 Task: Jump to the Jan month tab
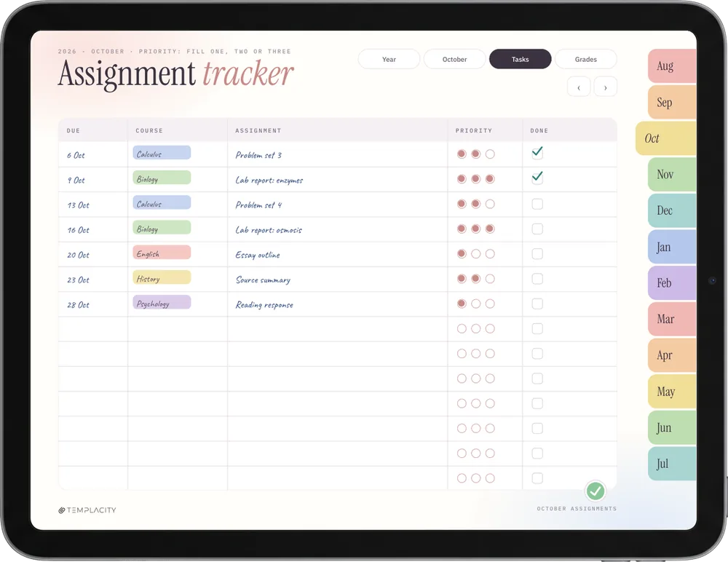tap(672, 247)
